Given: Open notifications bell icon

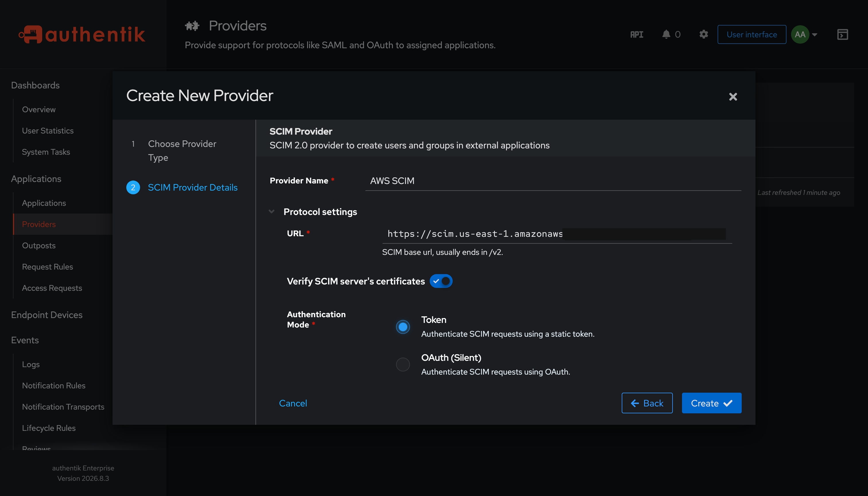Looking at the screenshot, I should coord(666,34).
